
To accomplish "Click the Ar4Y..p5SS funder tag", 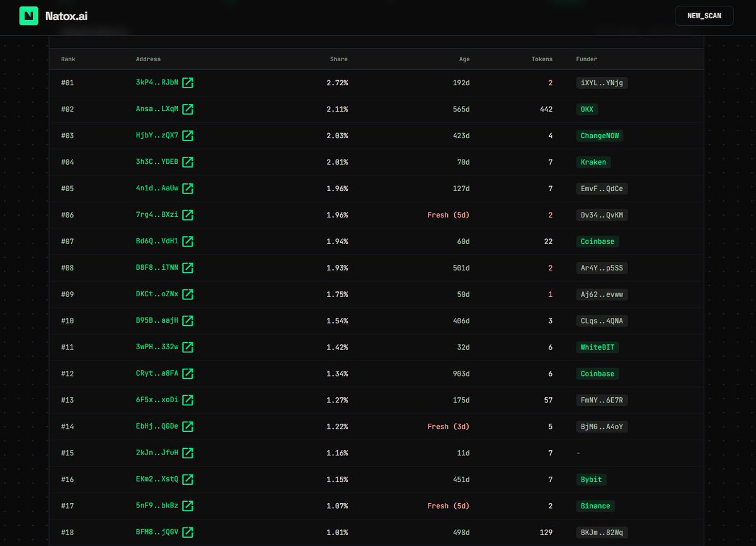I will [602, 268].
